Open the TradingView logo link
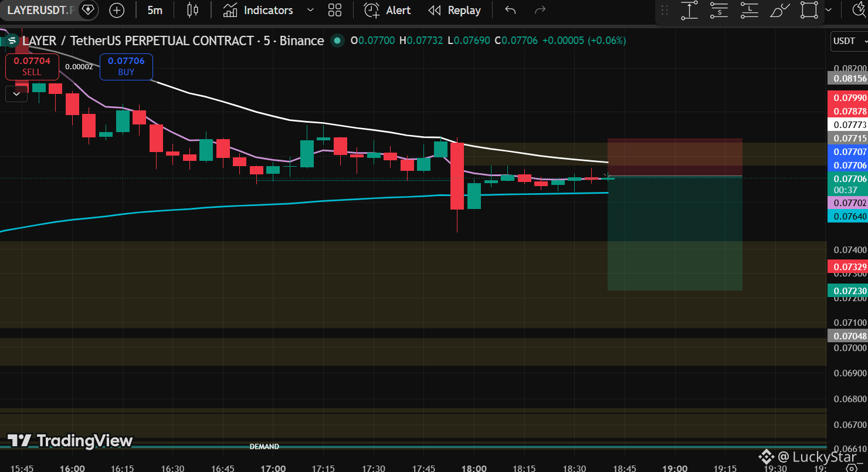The height and width of the screenshot is (472, 868). point(70,441)
